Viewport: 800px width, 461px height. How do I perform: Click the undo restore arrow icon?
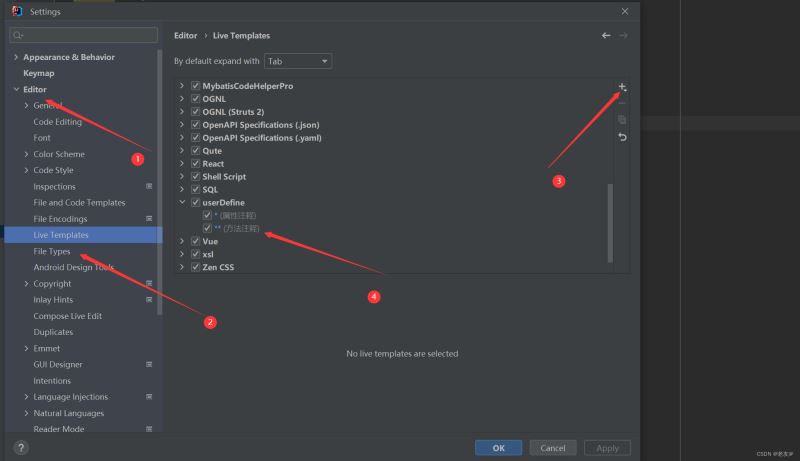click(x=622, y=137)
